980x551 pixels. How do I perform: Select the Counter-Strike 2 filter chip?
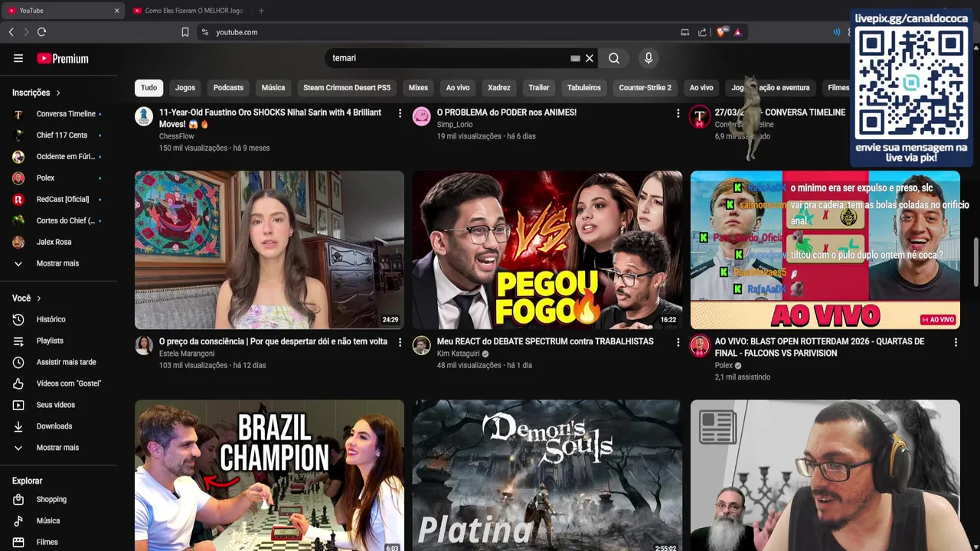(645, 87)
